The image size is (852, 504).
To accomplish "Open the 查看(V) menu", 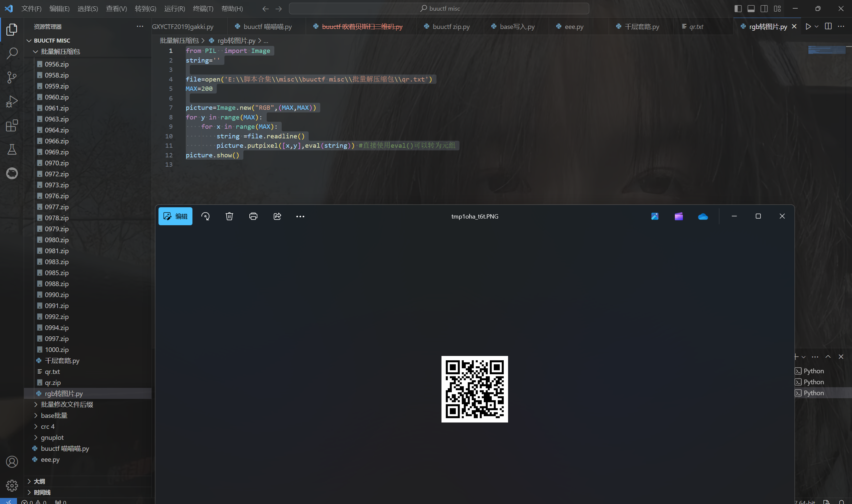I will point(116,9).
